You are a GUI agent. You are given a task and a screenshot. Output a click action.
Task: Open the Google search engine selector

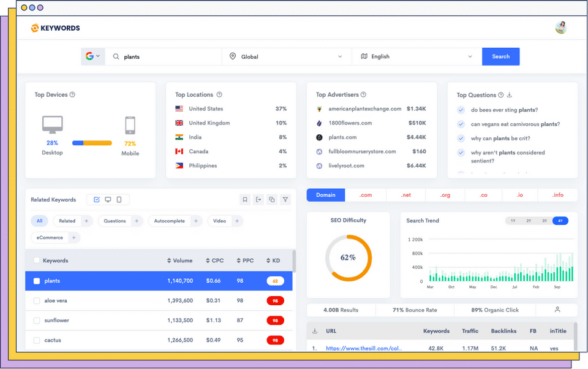tap(92, 56)
